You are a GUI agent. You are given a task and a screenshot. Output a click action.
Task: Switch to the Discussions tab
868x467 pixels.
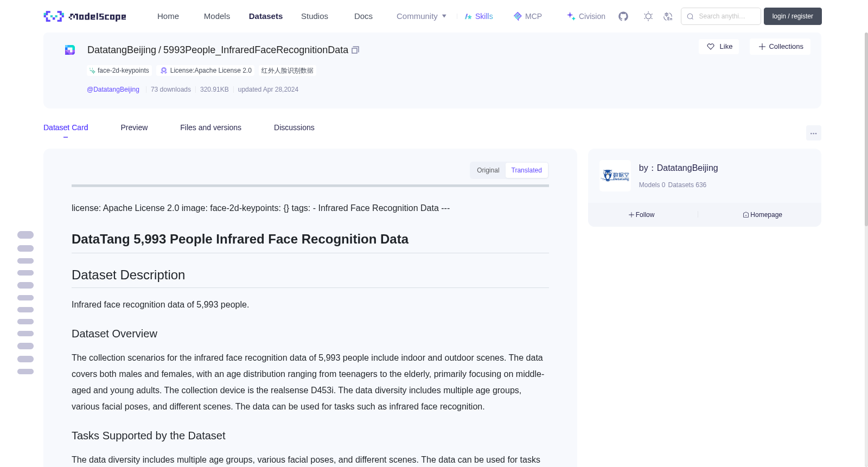(294, 127)
